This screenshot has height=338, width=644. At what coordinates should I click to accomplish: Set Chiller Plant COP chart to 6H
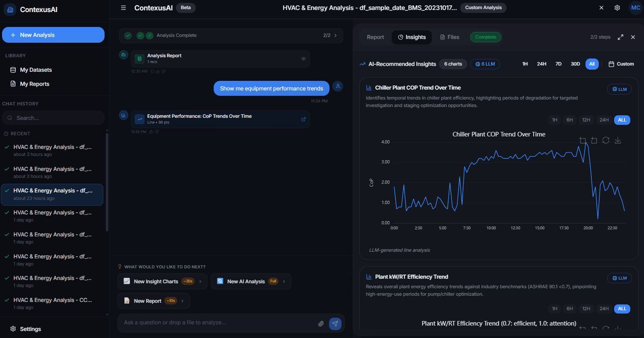coord(569,120)
